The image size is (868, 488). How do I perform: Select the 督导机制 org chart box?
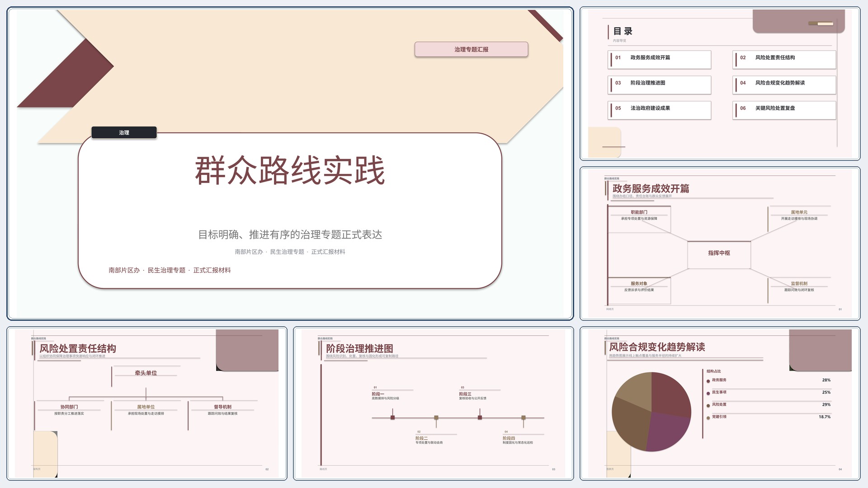[x=222, y=415]
